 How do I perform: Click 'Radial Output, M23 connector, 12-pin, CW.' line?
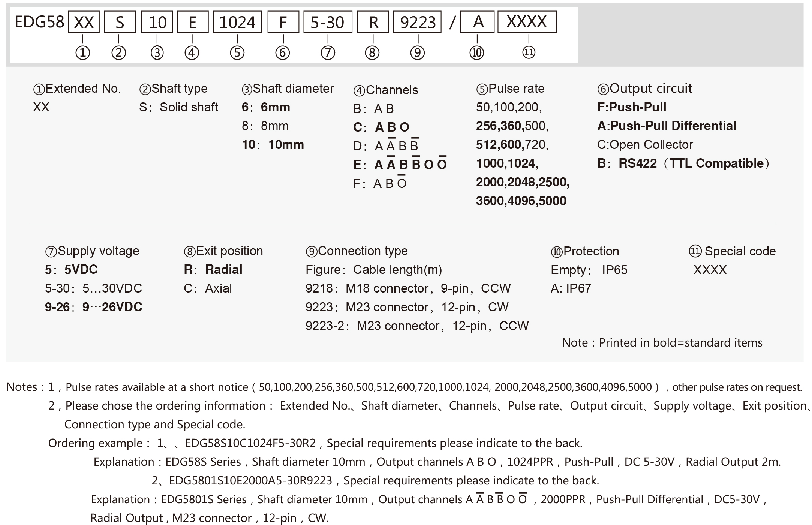click(x=210, y=518)
